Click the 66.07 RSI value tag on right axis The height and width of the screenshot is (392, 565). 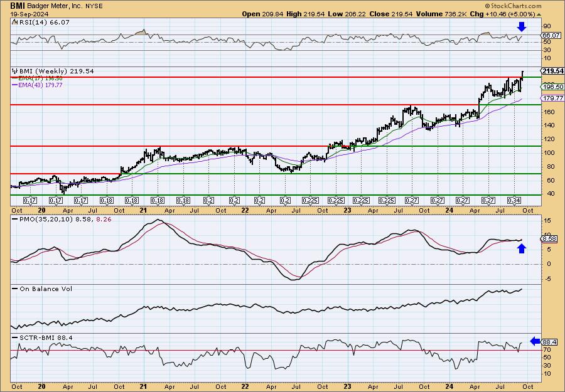tap(551, 35)
